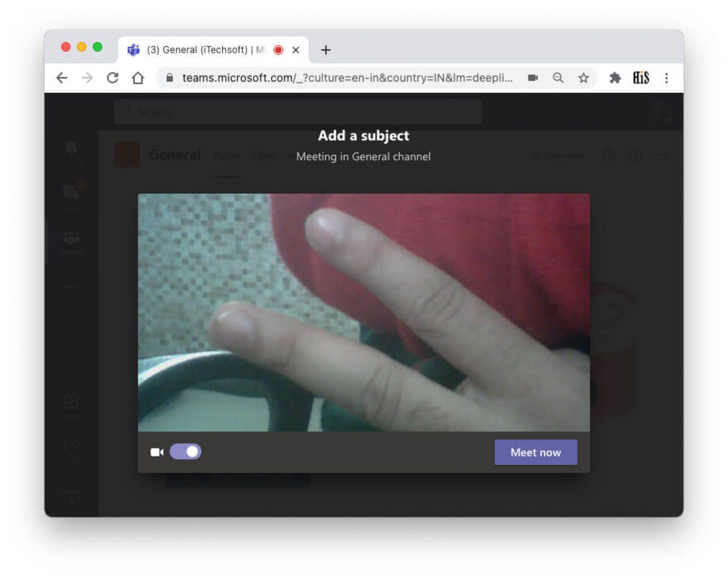
Task: Reload the current page
Action: pos(113,78)
